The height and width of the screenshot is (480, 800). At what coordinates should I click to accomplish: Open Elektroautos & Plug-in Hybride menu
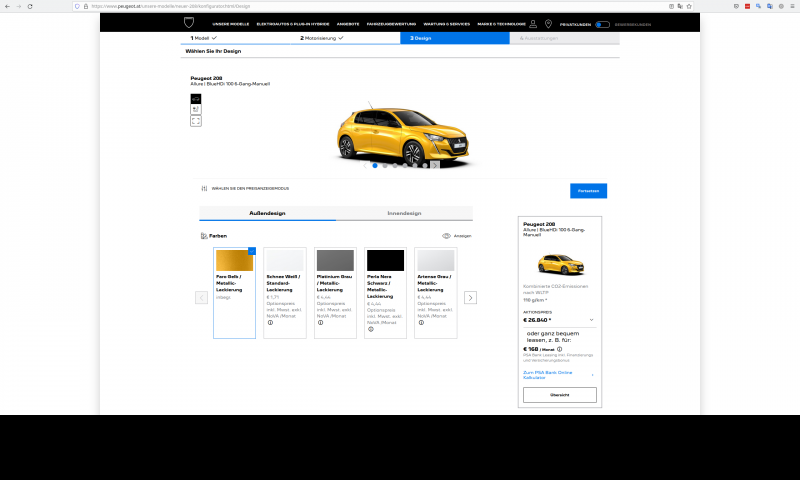pyautogui.click(x=293, y=24)
